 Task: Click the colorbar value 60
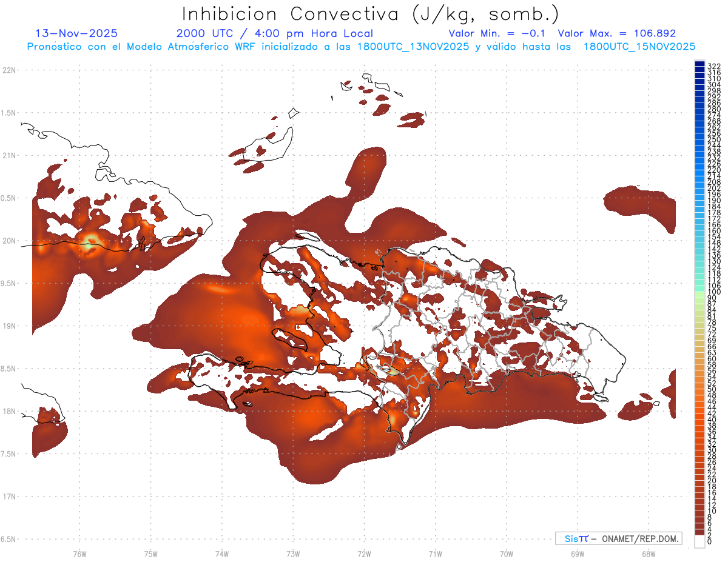(x=712, y=359)
